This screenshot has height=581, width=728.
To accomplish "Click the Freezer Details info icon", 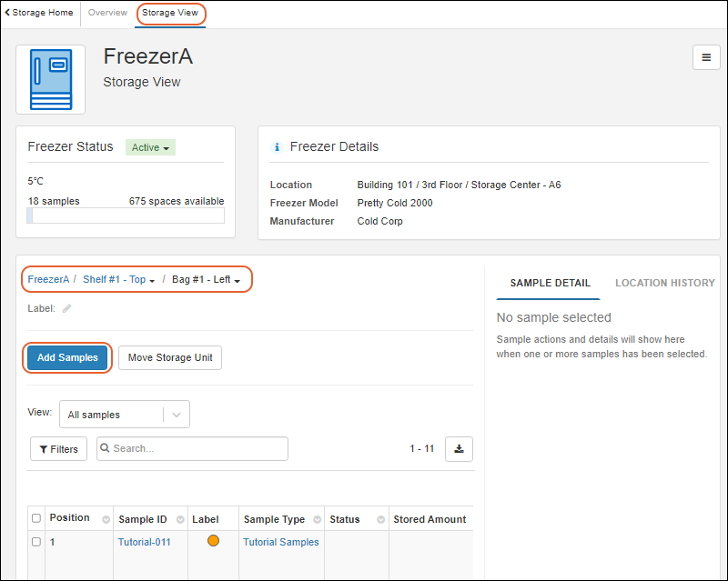I will pyautogui.click(x=278, y=146).
